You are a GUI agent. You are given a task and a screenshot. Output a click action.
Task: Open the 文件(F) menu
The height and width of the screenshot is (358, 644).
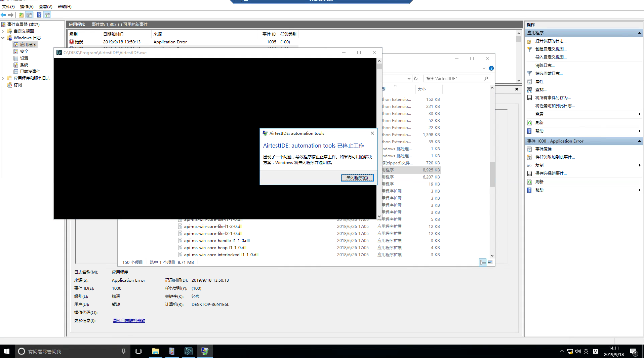pos(8,6)
